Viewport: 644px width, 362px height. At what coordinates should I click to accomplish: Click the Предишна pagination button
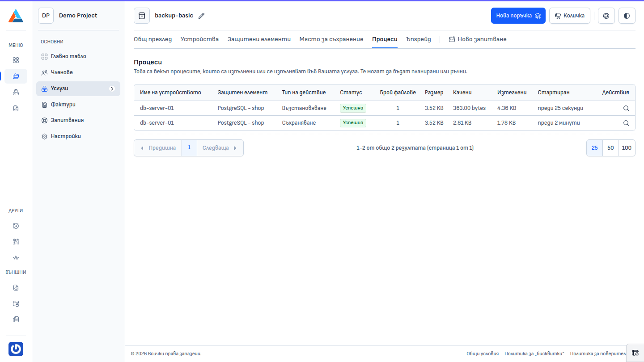tap(158, 148)
